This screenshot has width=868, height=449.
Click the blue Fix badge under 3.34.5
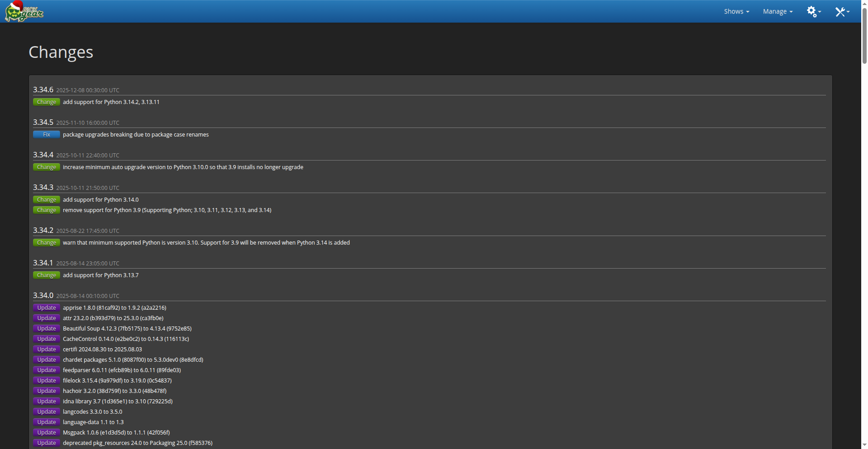click(x=47, y=135)
